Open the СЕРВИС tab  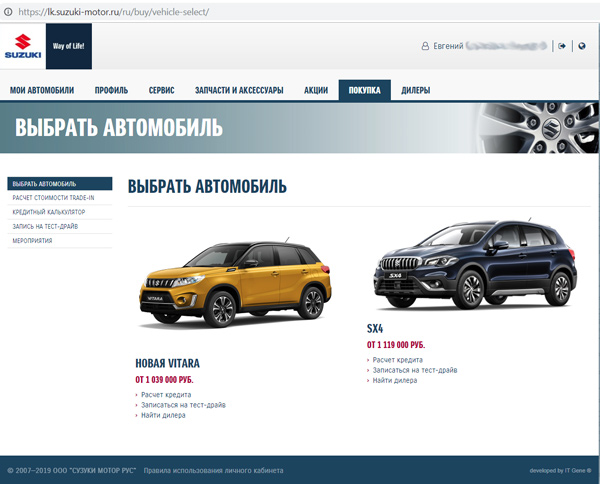161,91
